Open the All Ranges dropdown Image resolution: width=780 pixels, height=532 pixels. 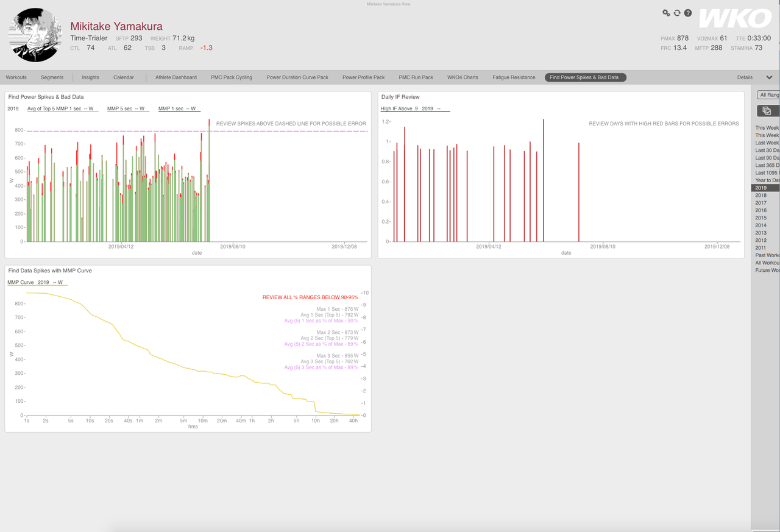pyautogui.click(x=769, y=95)
